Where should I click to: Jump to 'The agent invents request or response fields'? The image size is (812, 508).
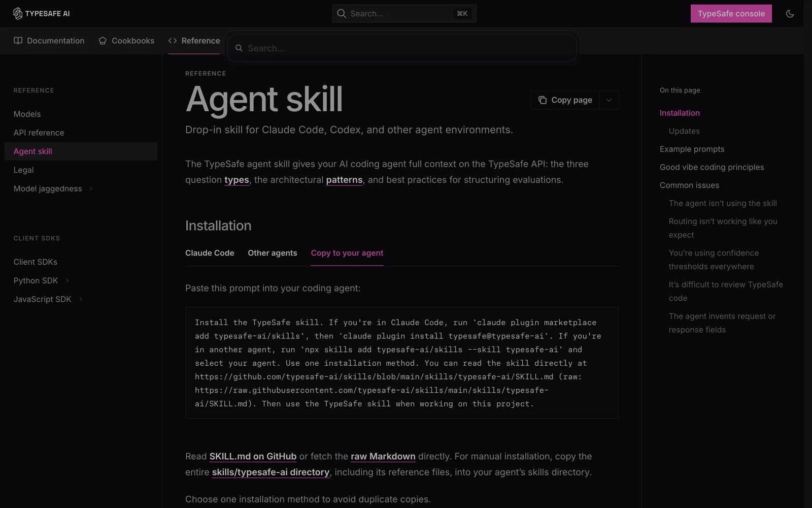click(722, 323)
